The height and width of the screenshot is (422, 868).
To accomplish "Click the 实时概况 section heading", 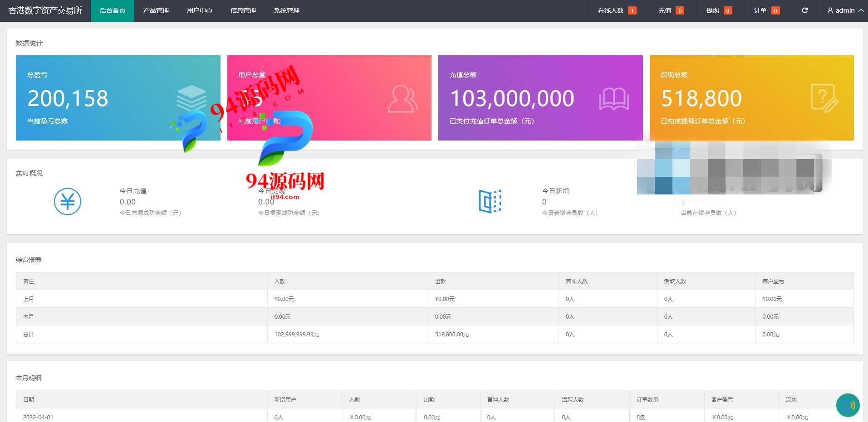I will (29, 173).
